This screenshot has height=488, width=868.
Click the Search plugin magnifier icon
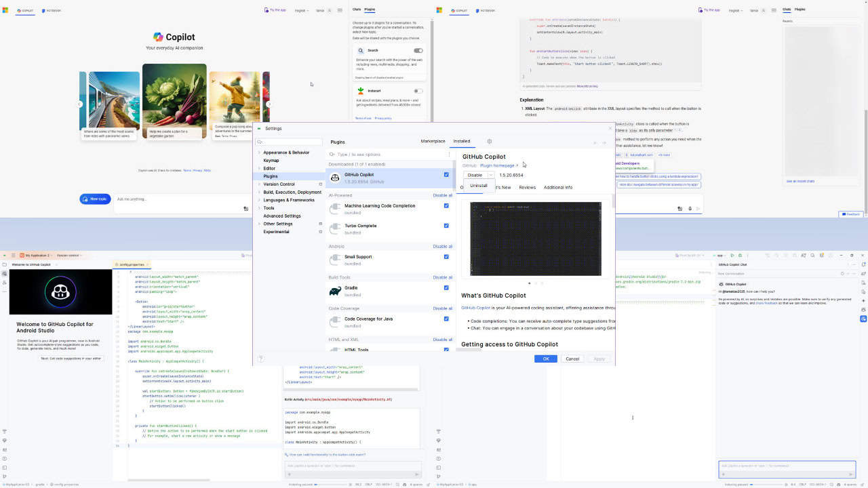pos(361,50)
